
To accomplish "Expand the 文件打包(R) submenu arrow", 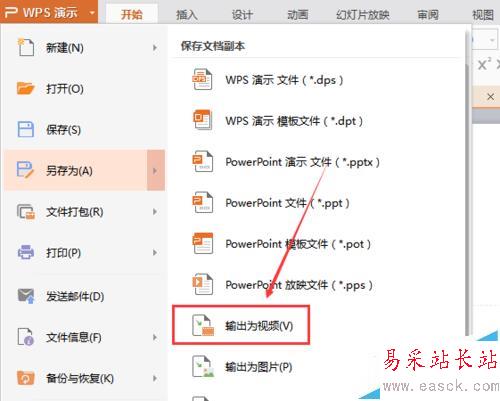I will point(155,212).
